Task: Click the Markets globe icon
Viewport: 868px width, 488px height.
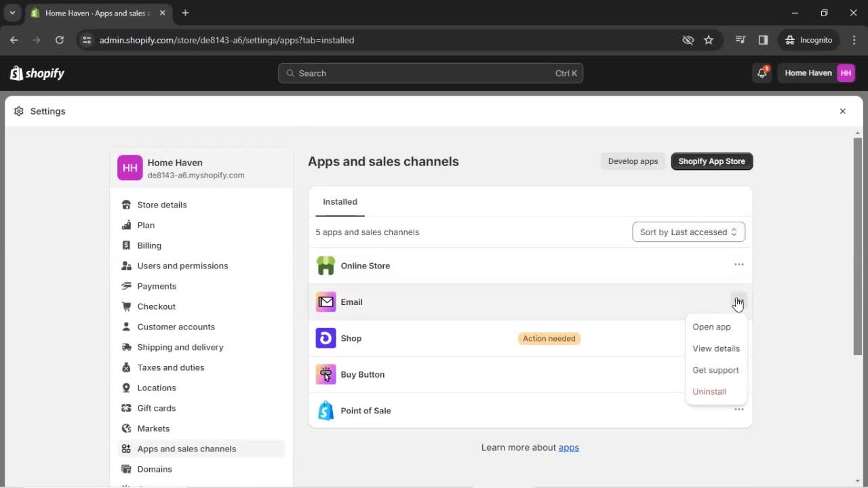Action: click(126, 428)
